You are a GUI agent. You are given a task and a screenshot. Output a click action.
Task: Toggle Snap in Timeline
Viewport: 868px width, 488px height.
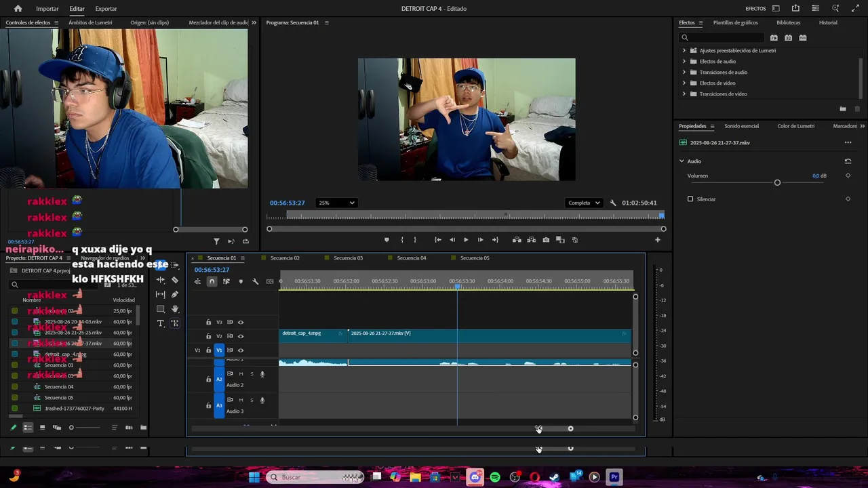(212, 281)
